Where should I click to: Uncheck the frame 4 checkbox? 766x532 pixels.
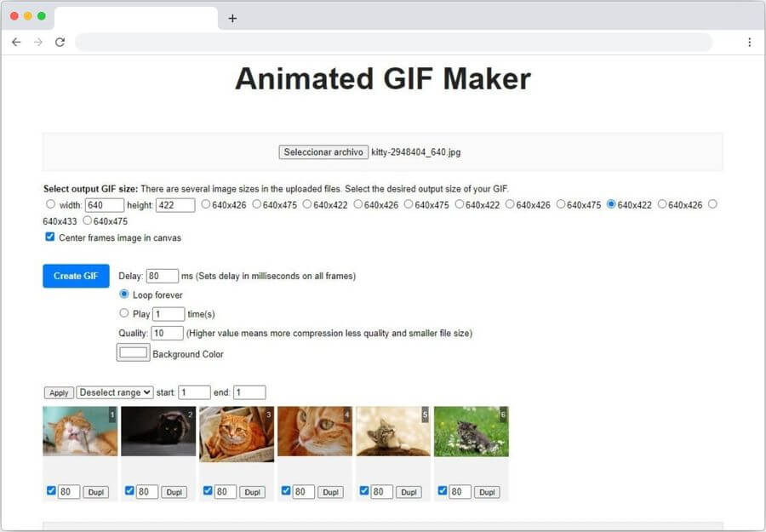pos(286,490)
